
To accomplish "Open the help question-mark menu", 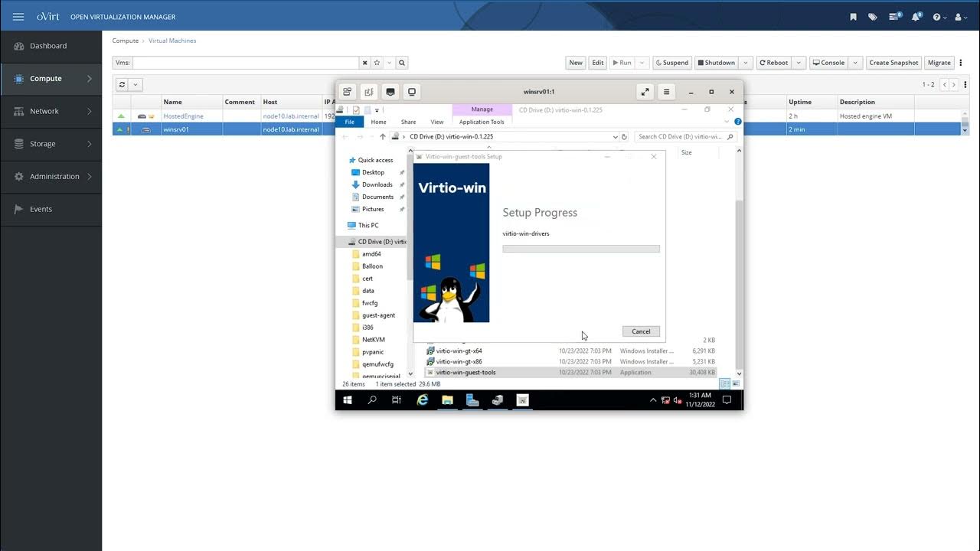I will tap(939, 17).
